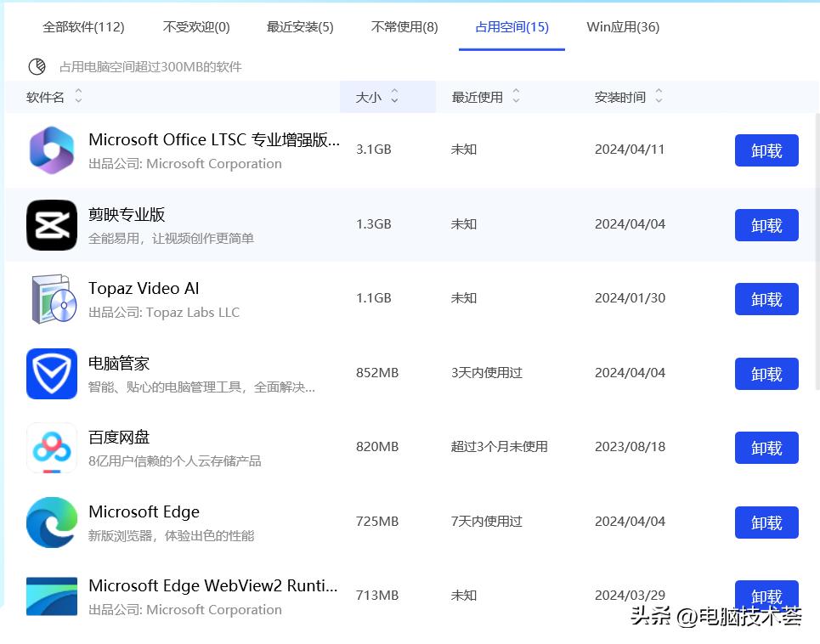Select the Microsoft Office LTSC 专业增强版 title
The image size is (820, 644).
pyautogui.click(x=214, y=139)
